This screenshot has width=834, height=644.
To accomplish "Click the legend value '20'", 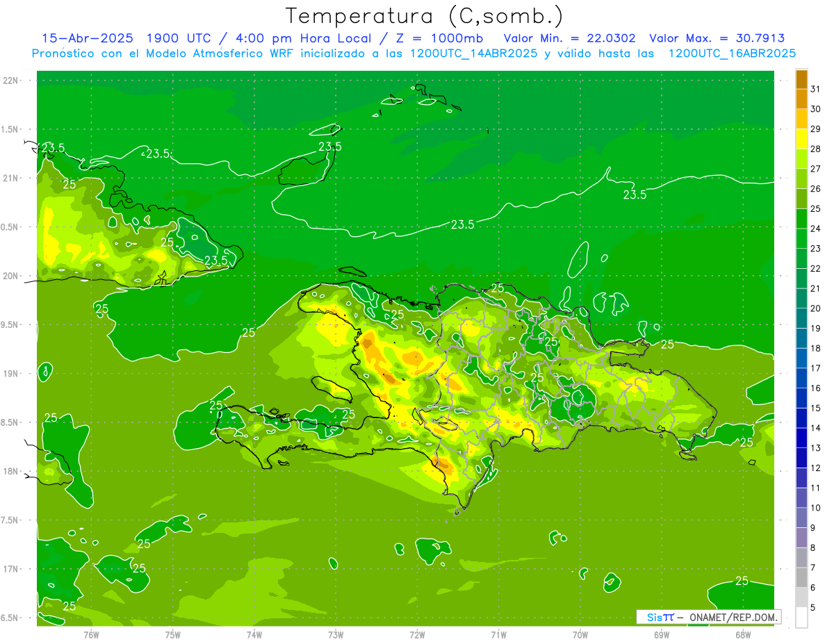I will (816, 308).
